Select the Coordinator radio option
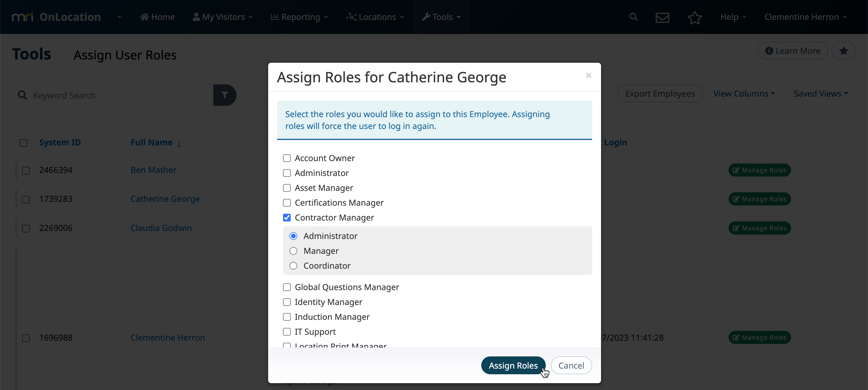 (293, 266)
